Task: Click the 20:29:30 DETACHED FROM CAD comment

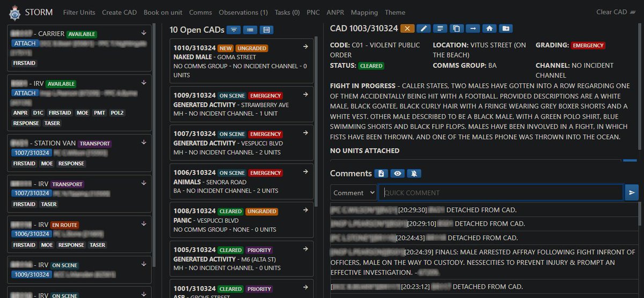Action: [x=485, y=209]
